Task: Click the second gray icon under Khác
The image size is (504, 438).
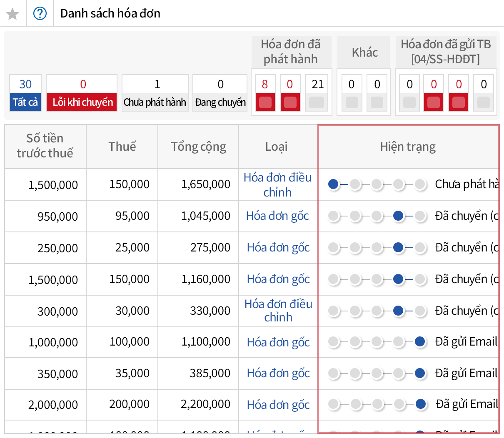Action: tap(377, 102)
